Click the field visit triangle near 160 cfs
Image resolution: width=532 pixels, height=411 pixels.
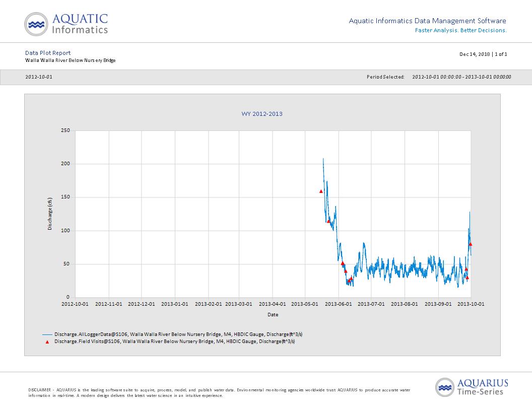[321, 191]
